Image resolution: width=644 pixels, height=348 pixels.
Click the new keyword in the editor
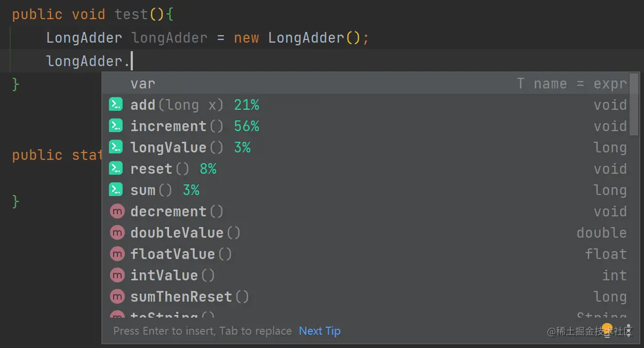(x=247, y=38)
